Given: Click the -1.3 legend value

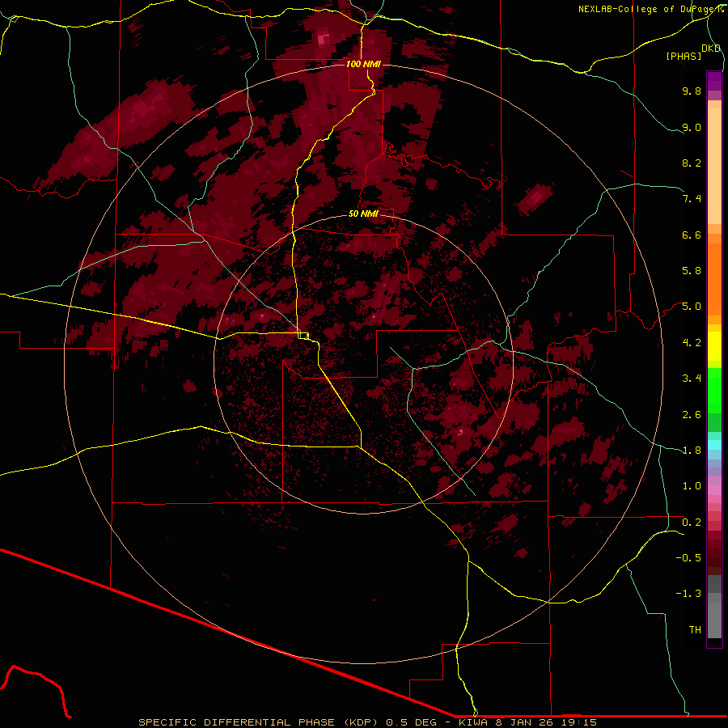Looking at the screenshot, I should pyautogui.click(x=688, y=594).
